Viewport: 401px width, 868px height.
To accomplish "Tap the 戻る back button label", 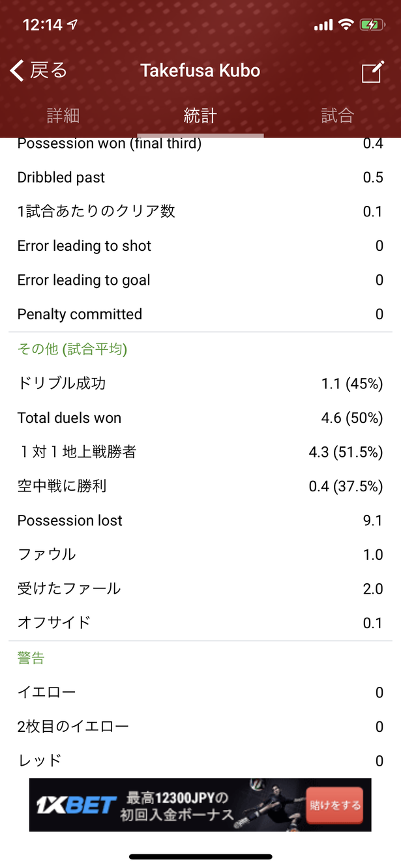I will (x=48, y=70).
